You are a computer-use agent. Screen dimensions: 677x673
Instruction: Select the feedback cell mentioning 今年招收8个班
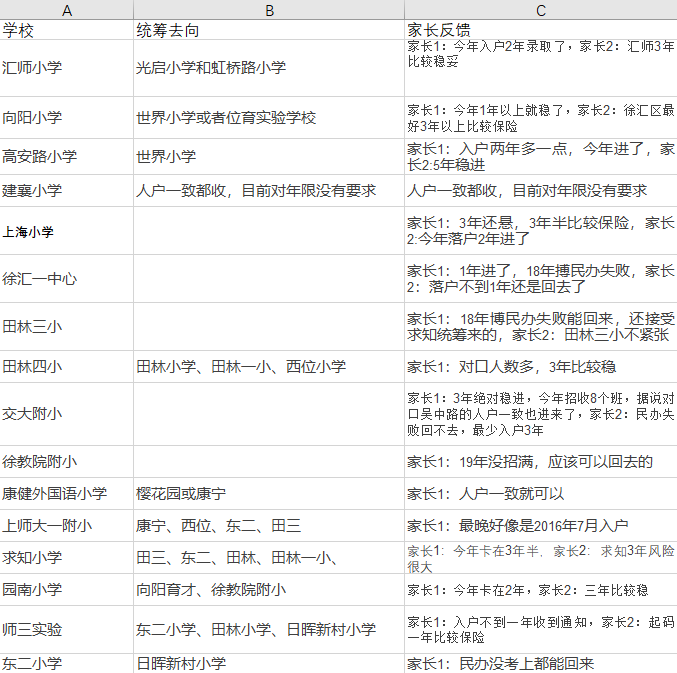click(541, 414)
